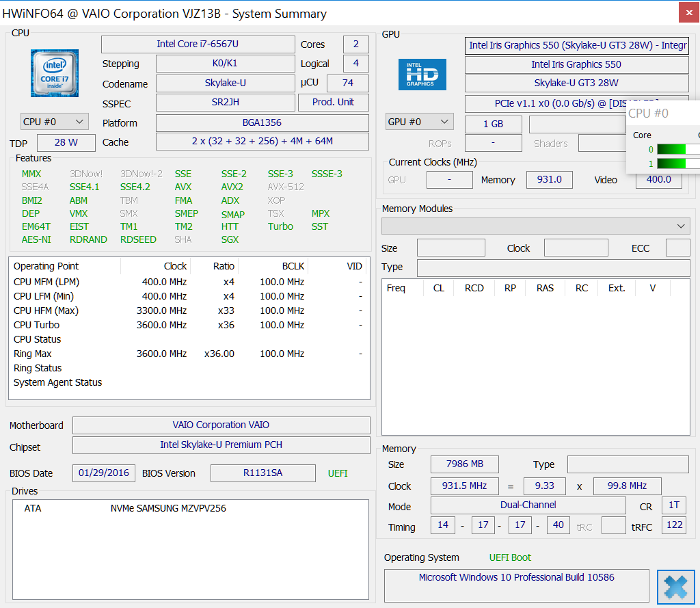The width and height of the screenshot is (700, 608).
Task: Select the CPU Turbo row
Action: (189, 325)
